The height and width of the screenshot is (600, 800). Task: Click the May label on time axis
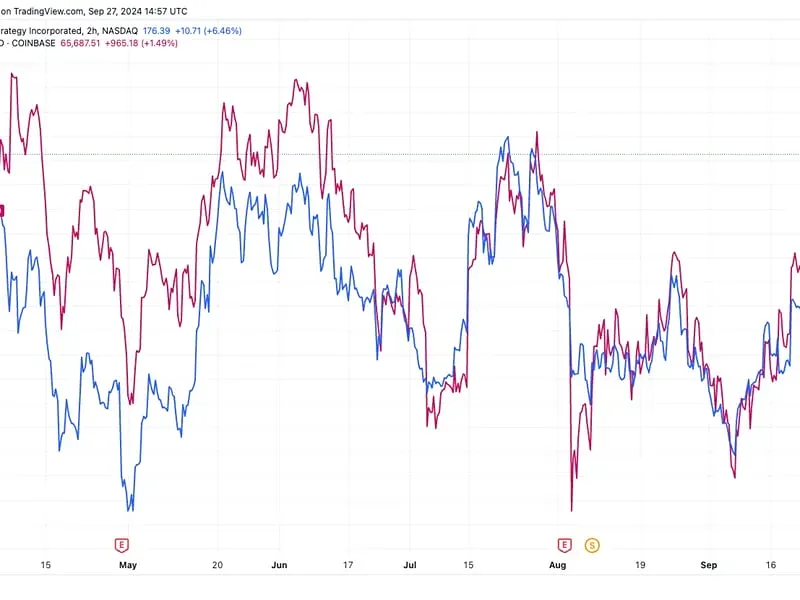coord(127,565)
